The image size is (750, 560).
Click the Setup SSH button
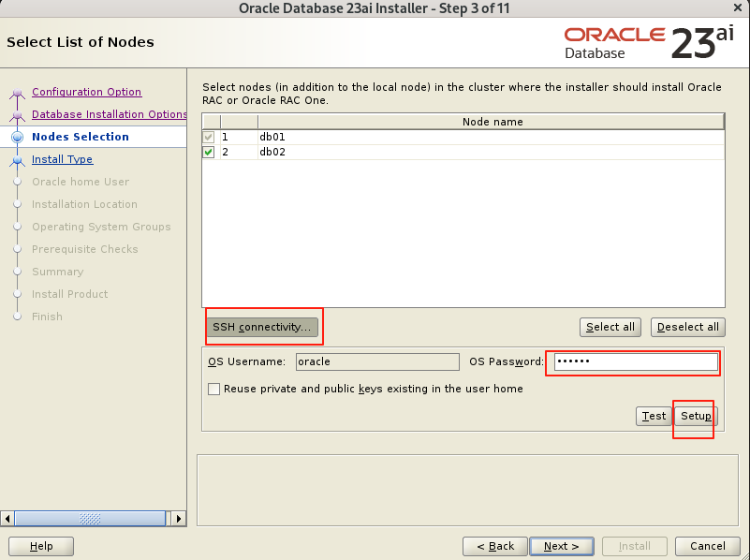(x=696, y=416)
